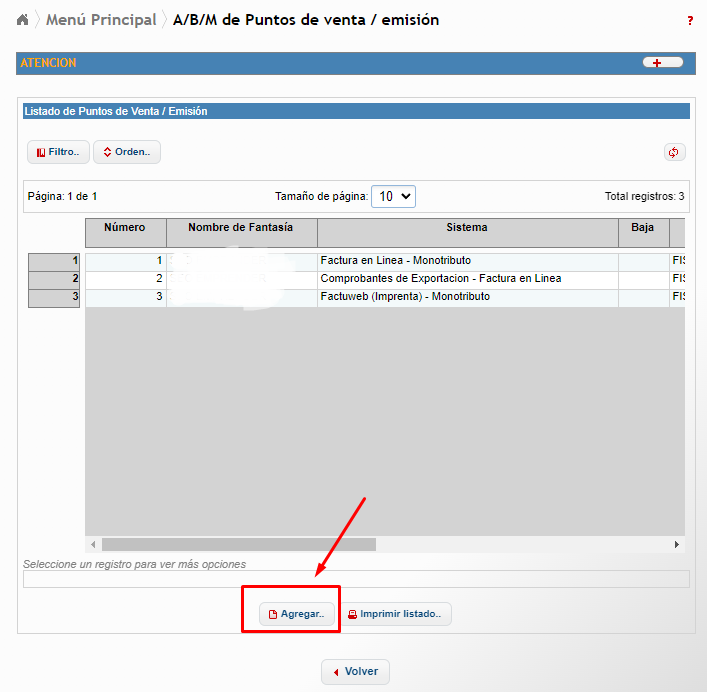Viewport: 707px width, 692px height.
Task: Click Menú Principal breadcrumb link
Action: click(101, 20)
